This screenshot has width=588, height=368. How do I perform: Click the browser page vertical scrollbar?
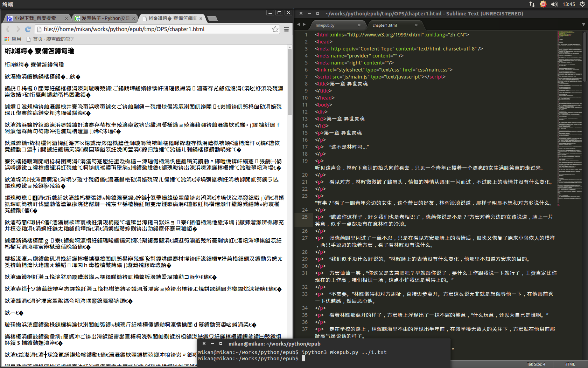(x=289, y=83)
